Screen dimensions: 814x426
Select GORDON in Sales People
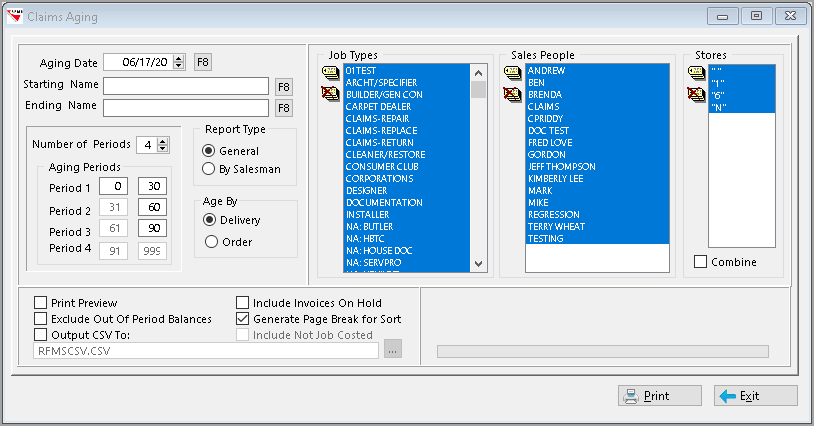[598, 155]
